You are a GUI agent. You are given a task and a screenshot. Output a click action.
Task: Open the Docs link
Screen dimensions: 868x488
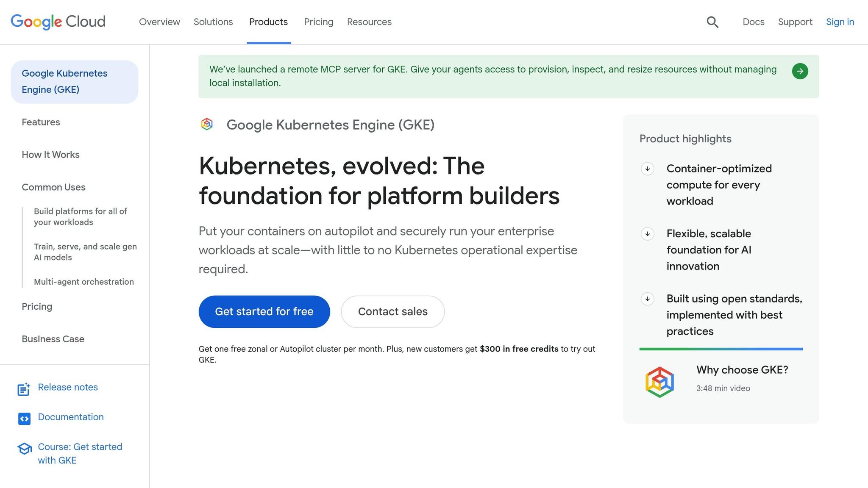(x=754, y=22)
